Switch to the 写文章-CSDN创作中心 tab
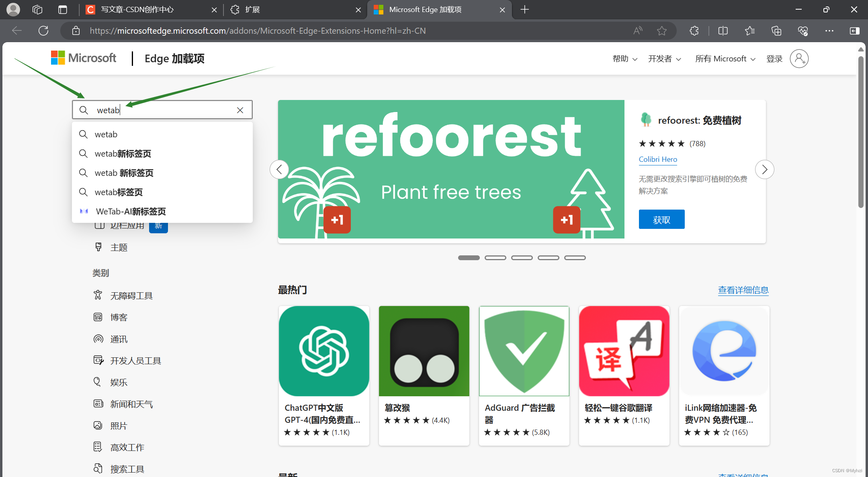This screenshot has width=868, height=477. coord(137,10)
